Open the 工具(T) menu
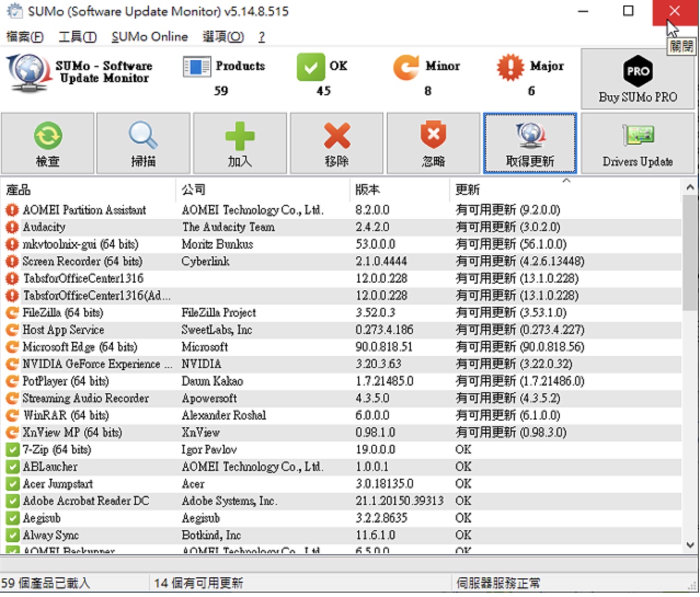Image resolution: width=700 pixels, height=597 pixels. 78,37
